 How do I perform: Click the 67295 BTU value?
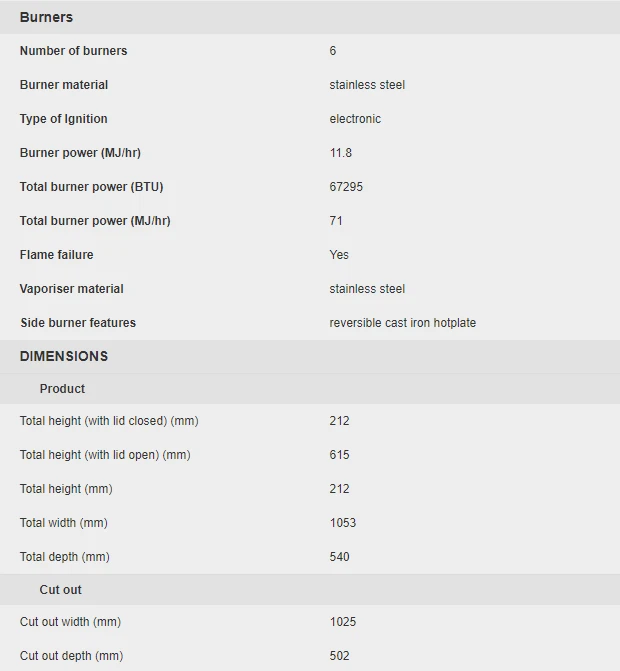(x=346, y=187)
